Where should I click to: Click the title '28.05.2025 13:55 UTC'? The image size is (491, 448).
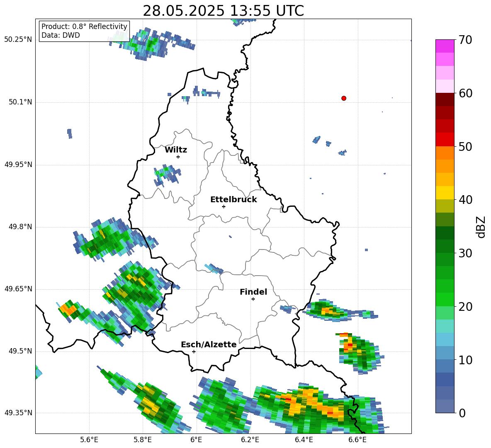223,11
